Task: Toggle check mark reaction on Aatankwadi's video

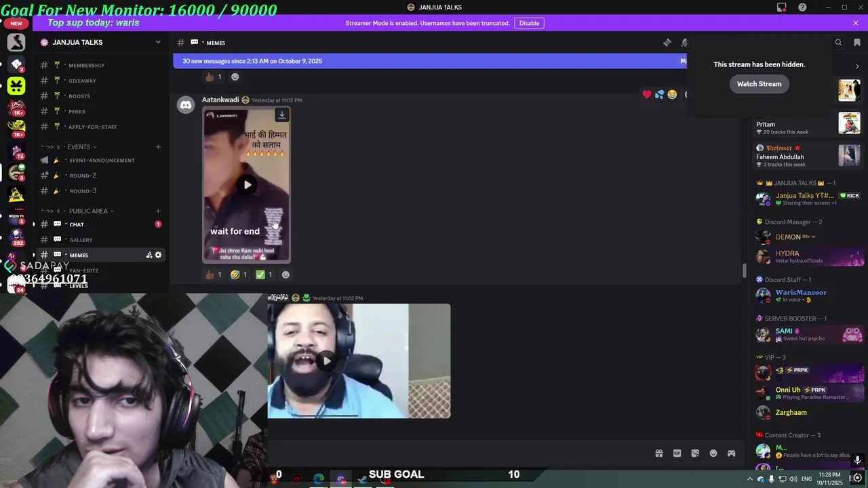Action: (x=264, y=274)
